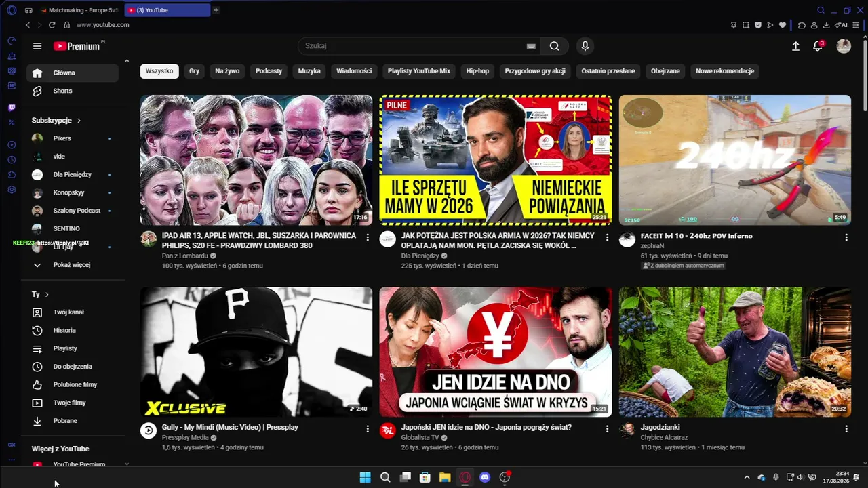Click the search magnifier button
The width and height of the screenshot is (868, 488).
pos(555,46)
